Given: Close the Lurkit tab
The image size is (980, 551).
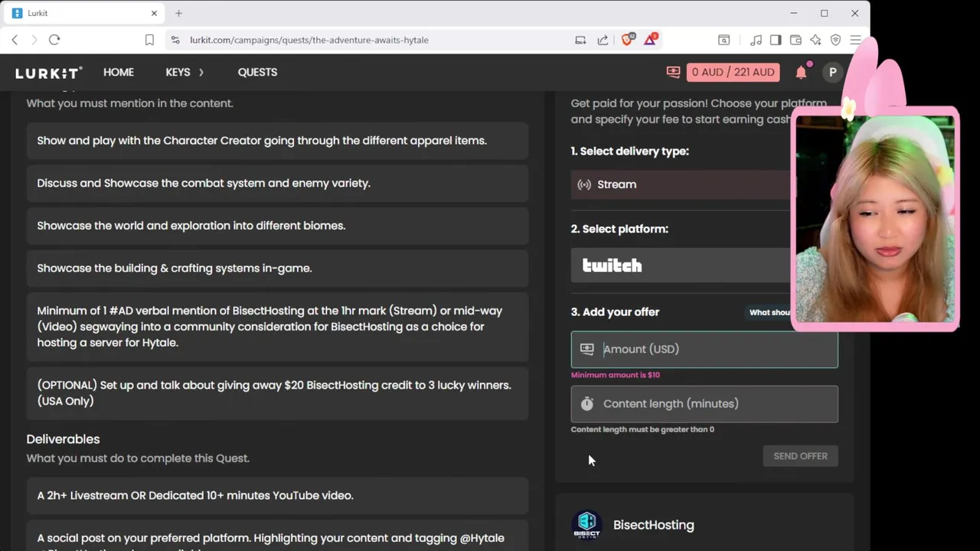Looking at the screenshot, I should tap(154, 13).
